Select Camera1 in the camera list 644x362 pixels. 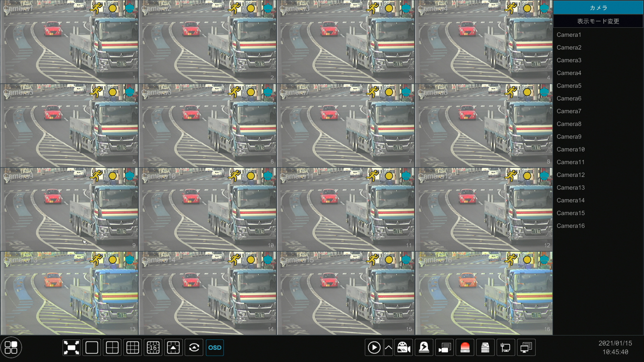tap(598, 35)
